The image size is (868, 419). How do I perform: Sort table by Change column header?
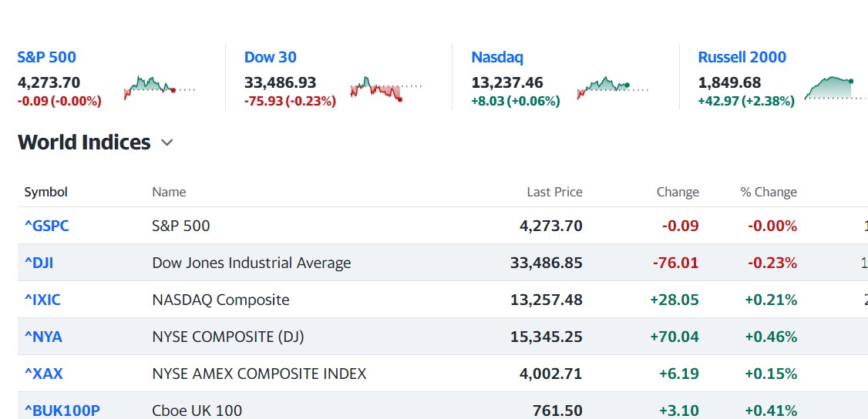tap(678, 192)
